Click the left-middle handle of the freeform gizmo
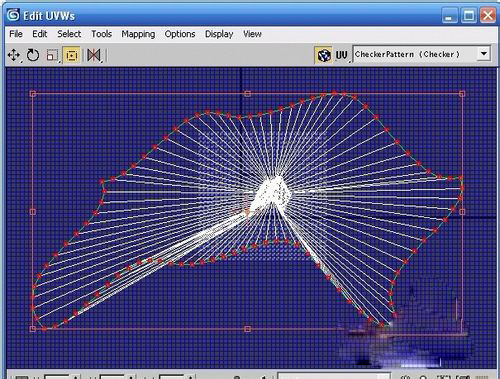The height and width of the screenshot is (379, 500). point(33,212)
